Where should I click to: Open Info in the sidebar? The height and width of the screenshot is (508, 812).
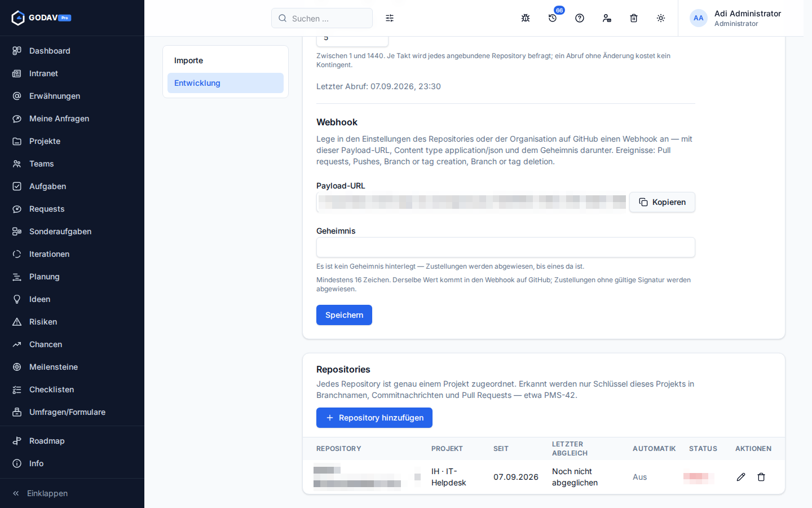click(x=72, y=463)
